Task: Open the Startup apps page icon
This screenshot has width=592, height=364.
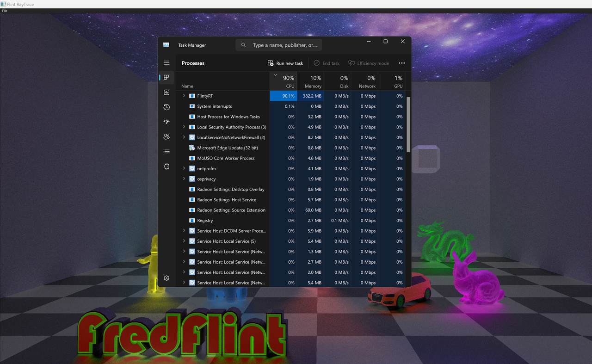Action: pyautogui.click(x=166, y=122)
